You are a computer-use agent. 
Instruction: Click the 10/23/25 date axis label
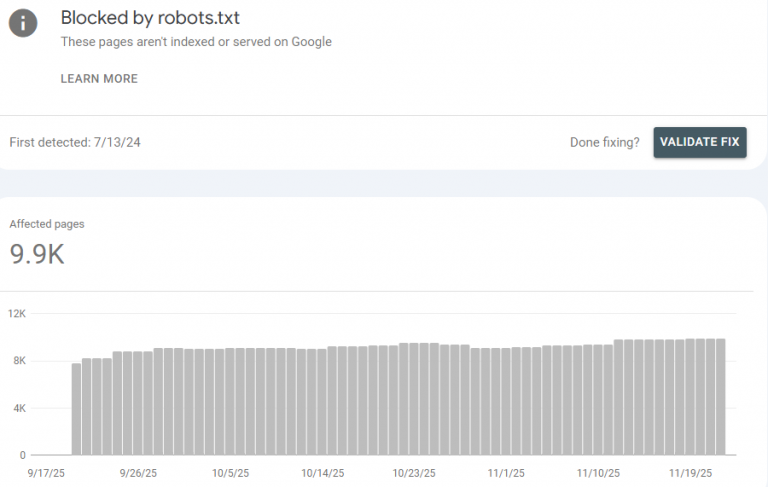(x=414, y=473)
